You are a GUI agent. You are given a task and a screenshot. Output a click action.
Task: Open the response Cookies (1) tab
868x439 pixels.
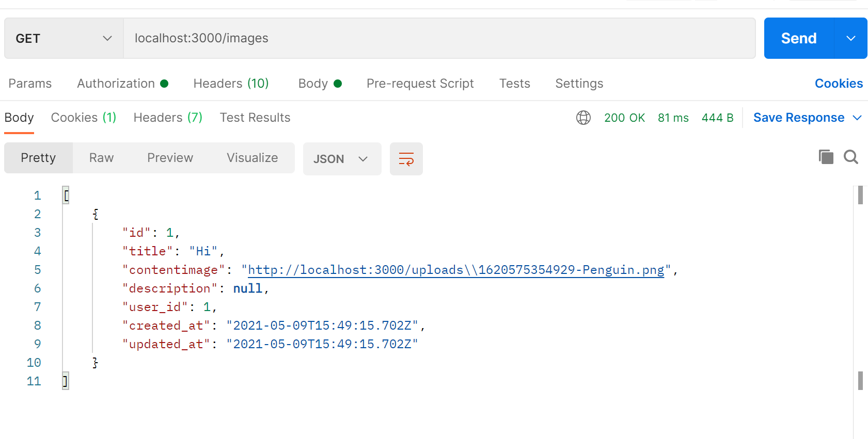click(84, 118)
